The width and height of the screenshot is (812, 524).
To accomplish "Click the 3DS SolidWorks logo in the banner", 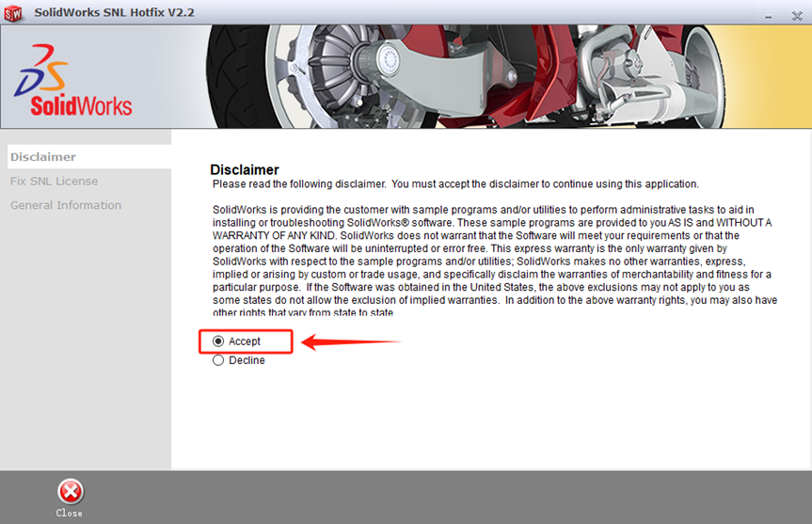I will [72, 80].
